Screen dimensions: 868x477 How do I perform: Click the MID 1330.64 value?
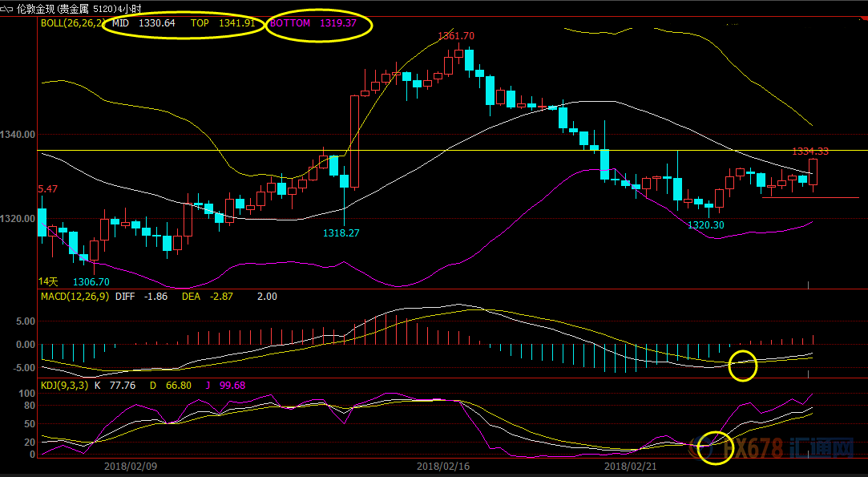pos(144,23)
